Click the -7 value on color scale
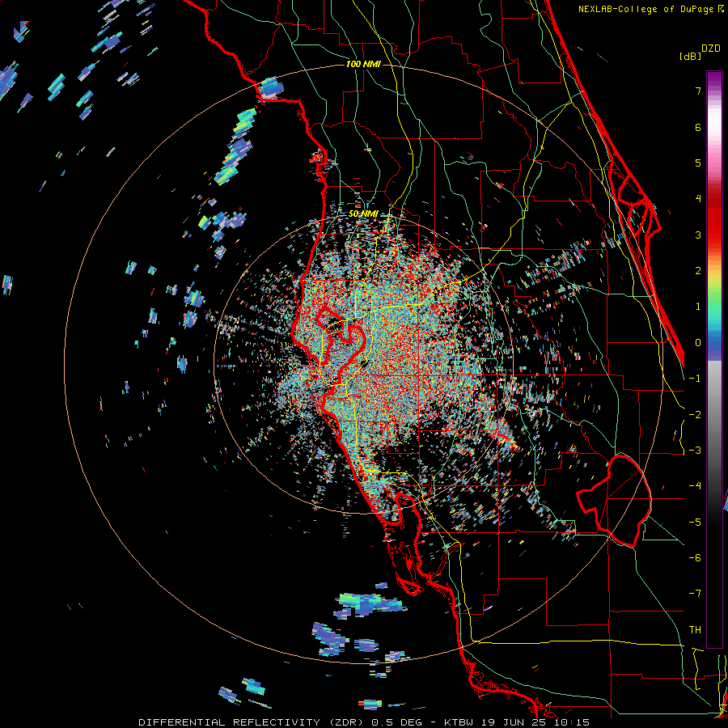 695,594
